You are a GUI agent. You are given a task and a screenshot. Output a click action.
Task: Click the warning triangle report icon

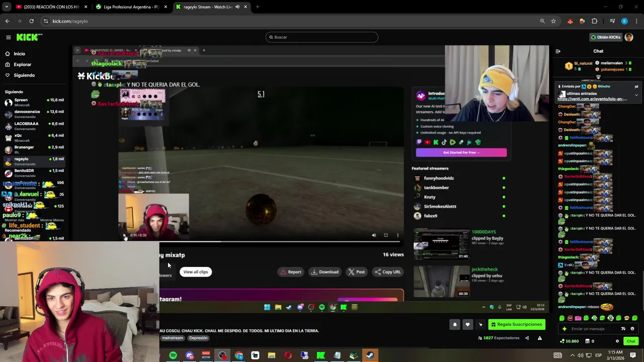coord(540,338)
